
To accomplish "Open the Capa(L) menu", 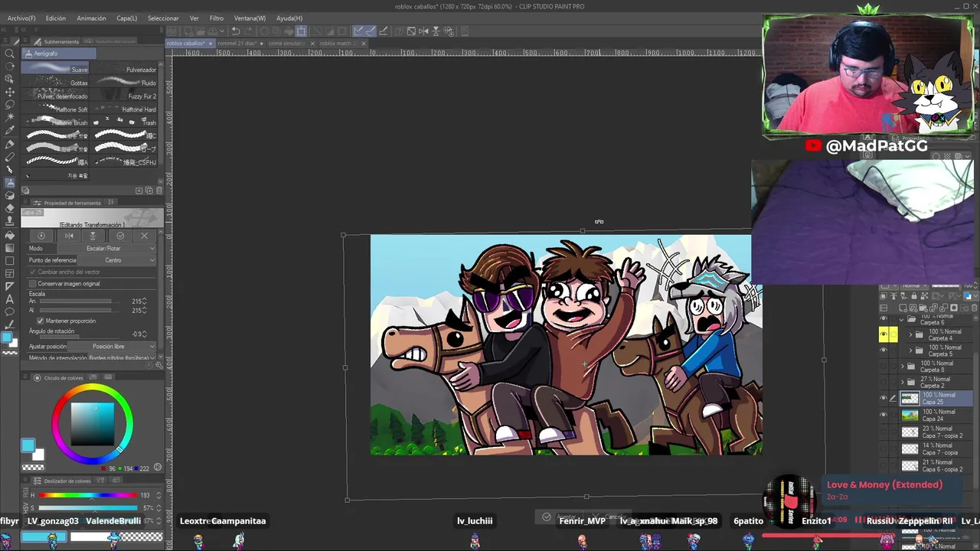I will [127, 18].
